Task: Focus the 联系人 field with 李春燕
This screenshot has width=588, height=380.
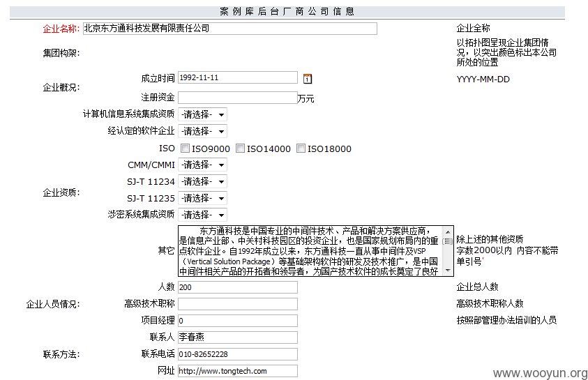Action: point(238,337)
